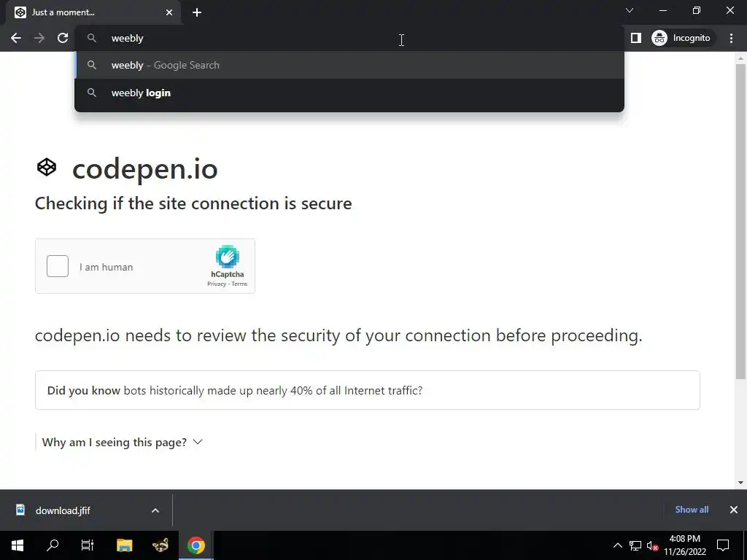747x560 pixels.
Task: Show hidden system tray icons
Action: point(617,545)
